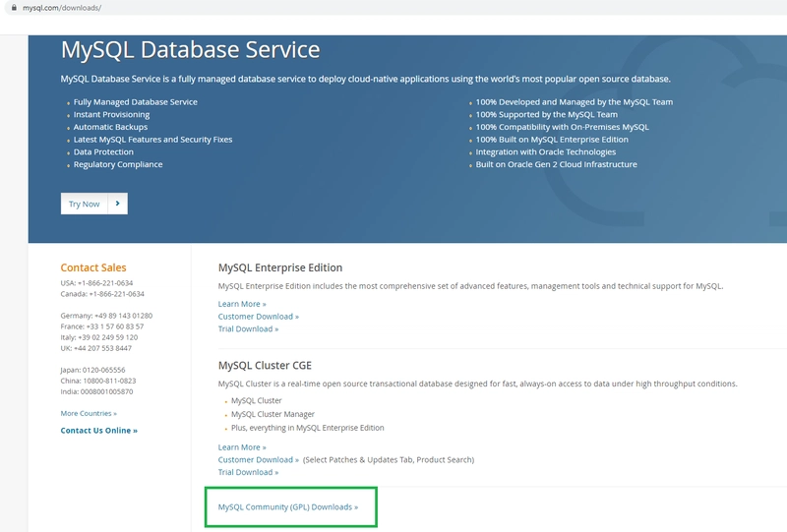Click the France phone number line
Screen dimensions: 787x532
point(102,326)
